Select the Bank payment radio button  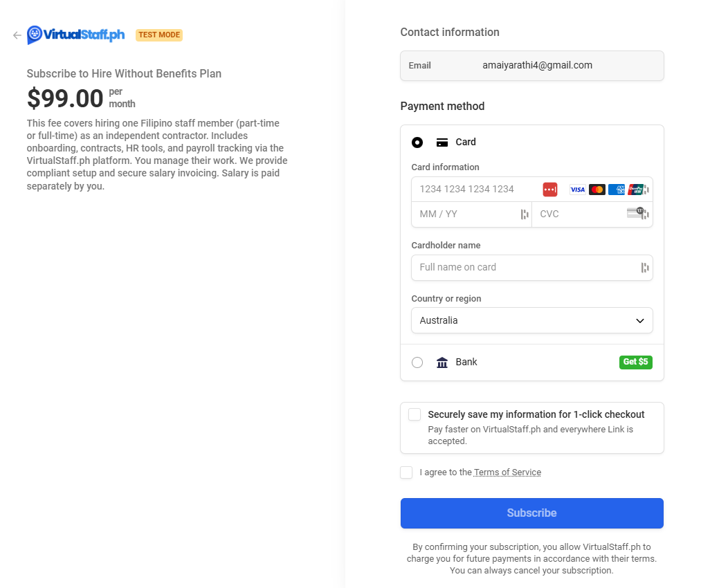coord(417,362)
